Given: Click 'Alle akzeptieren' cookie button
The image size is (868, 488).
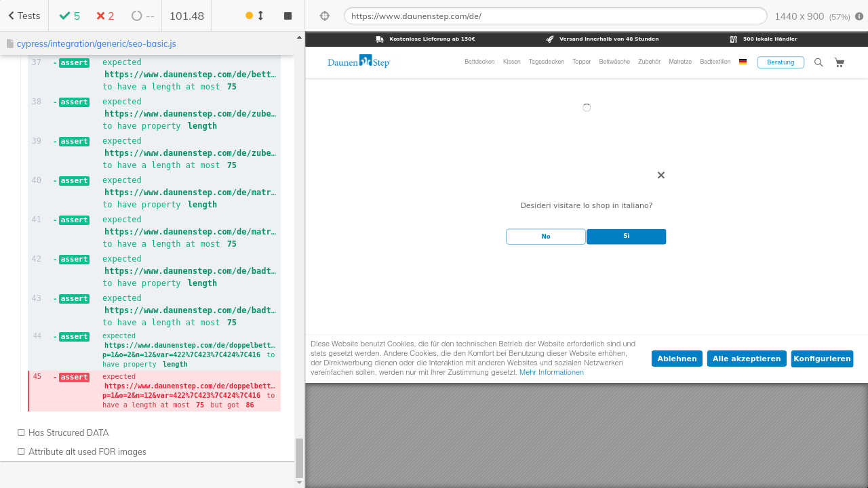Looking at the screenshot, I should 746,359.
